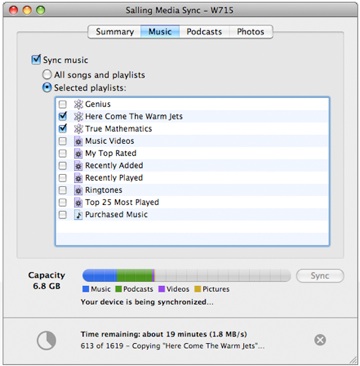Image resolution: width=360 pixels, height=366 pixels.
Task: Uncheck the Sync music checkbox
Action: tap(36, 60)
